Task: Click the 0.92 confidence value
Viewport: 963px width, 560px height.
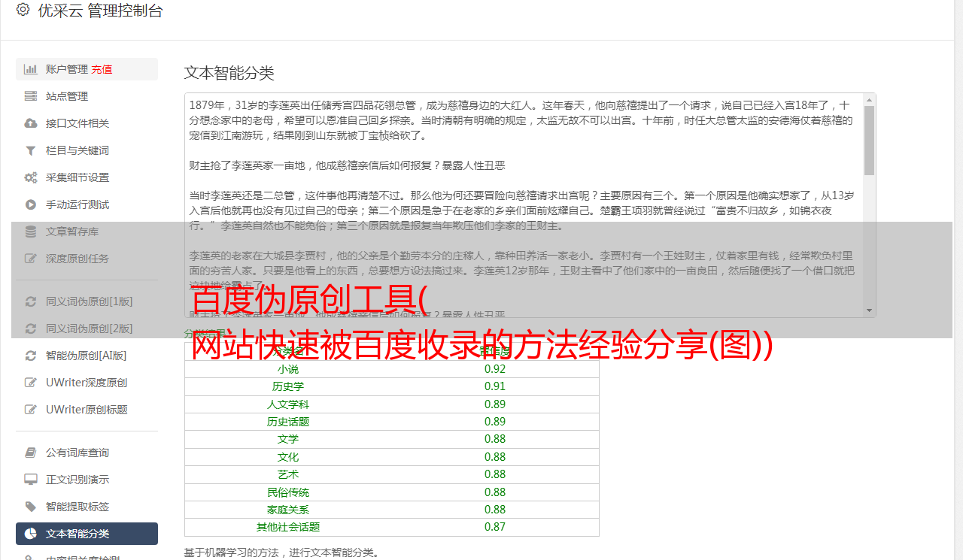Action: [495, 369]
